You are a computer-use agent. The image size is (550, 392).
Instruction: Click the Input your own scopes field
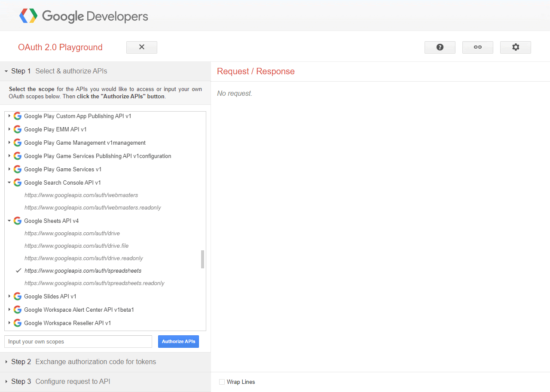[78, 341]
